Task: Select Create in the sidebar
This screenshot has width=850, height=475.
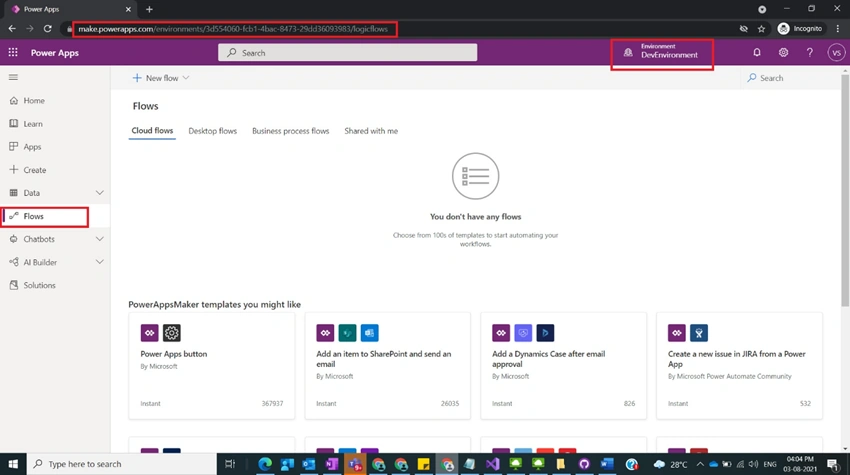Action: [35, 170]
